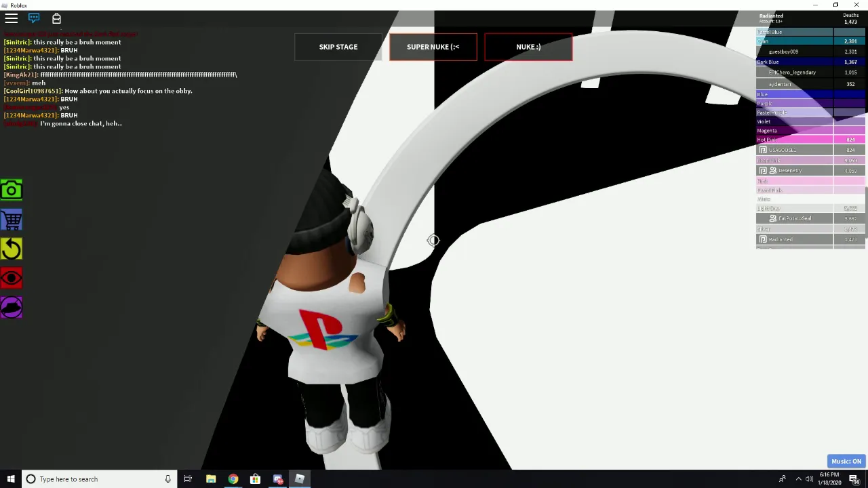Click the Dark Blue team row
This screenshot has height=488, width=868.
811,62
